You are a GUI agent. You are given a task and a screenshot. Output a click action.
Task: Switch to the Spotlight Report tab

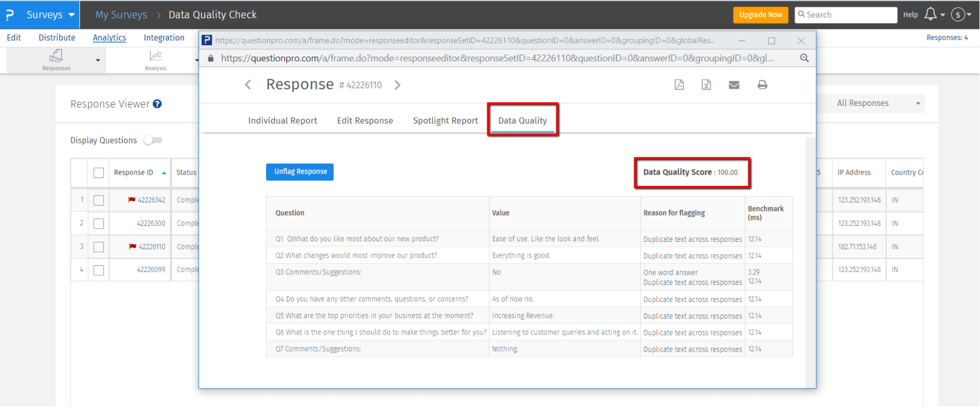coord(445,120)
